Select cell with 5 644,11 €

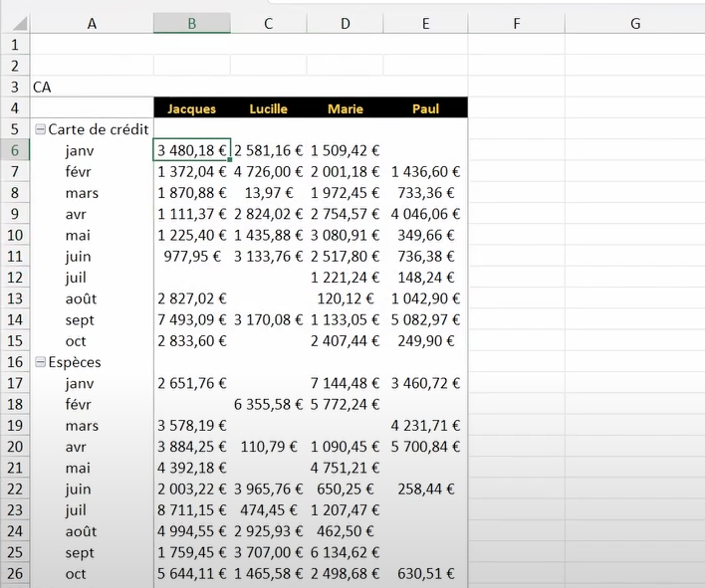tap(192, 574)
